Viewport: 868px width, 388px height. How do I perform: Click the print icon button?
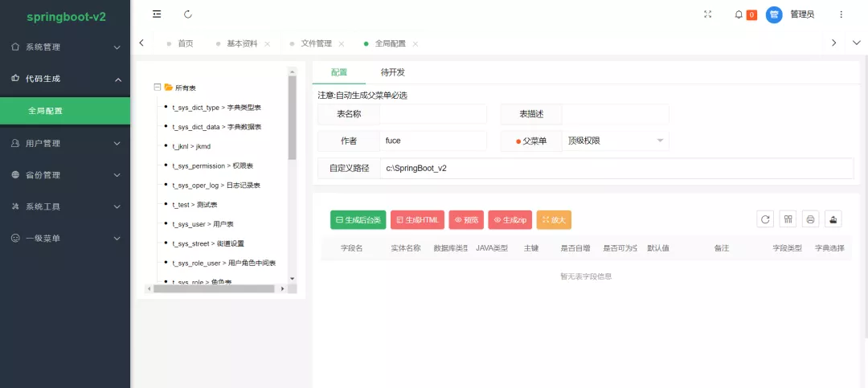[810, 219]
